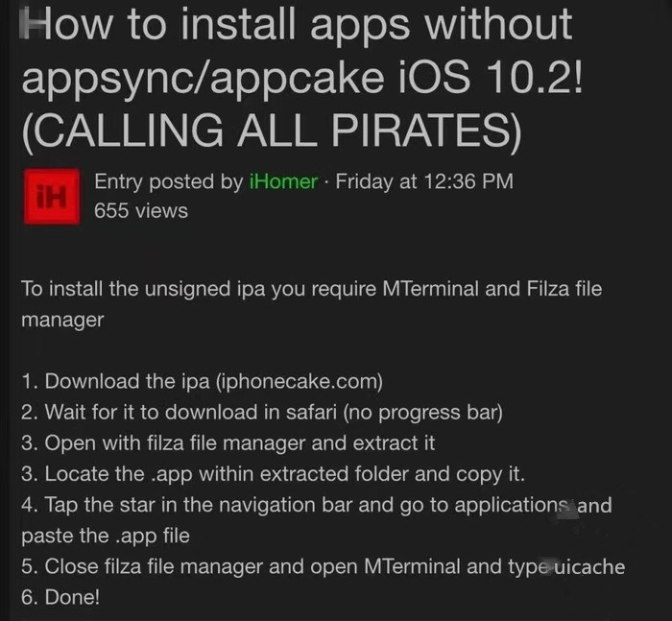Click 'Entry posted by' label text
The width and height of the screenshot is (672, 621).
click(169, 181)
